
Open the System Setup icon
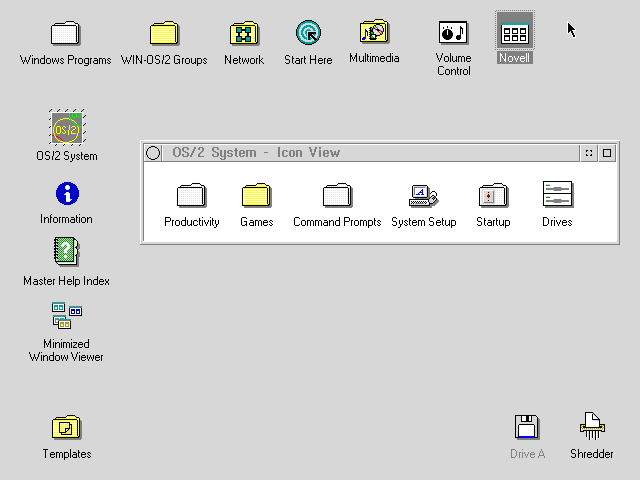click(x=424, y=196)
